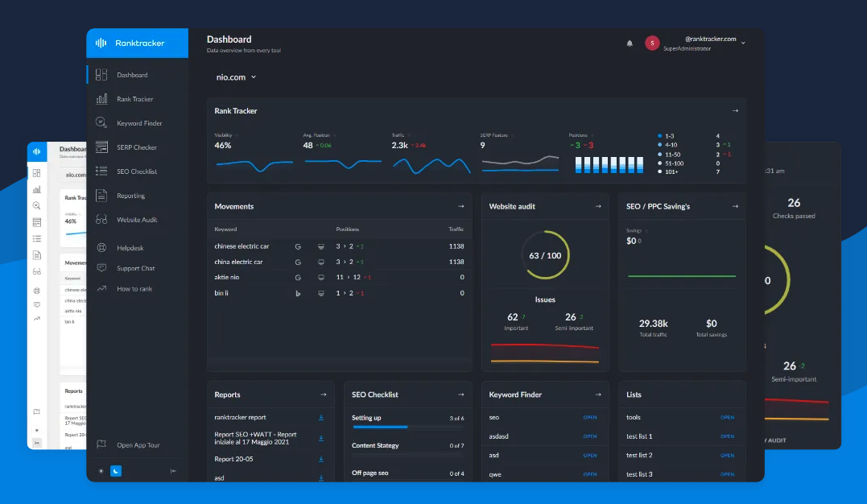Click the Content Stategy progress bar
This screenshot has width=867, height=504.
(408, 455)
